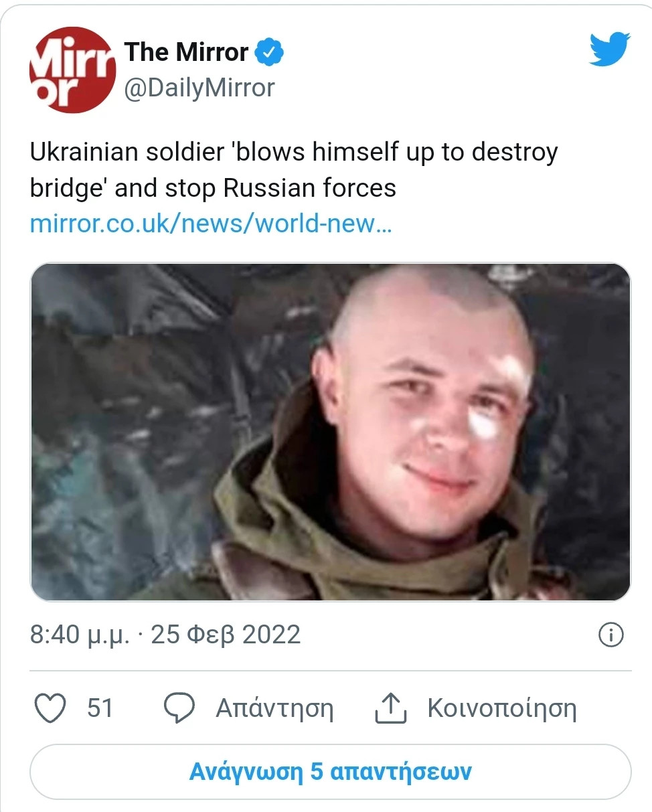
Task: Click the 51 likes count
Action: (100, 708)
